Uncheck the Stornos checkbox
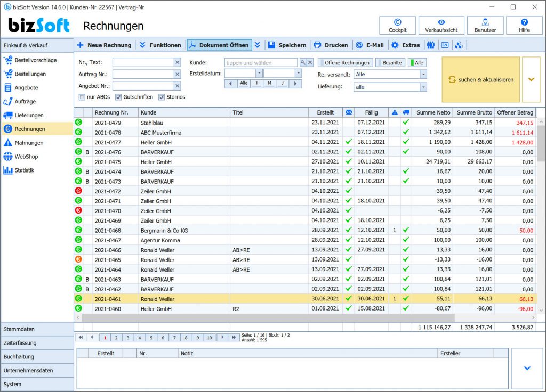 click(162, 97)
